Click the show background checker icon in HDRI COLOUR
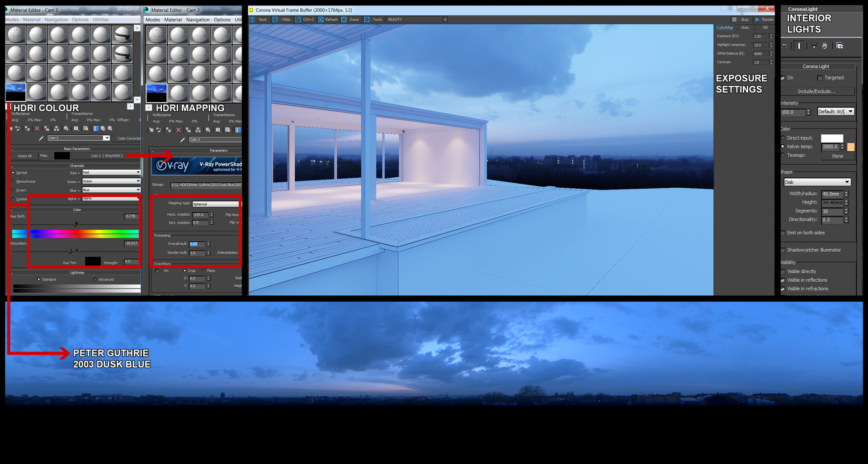 (x=85, y=129)
